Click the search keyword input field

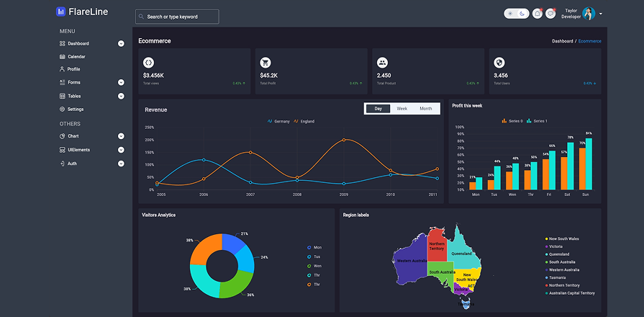(x=177, y=17)
